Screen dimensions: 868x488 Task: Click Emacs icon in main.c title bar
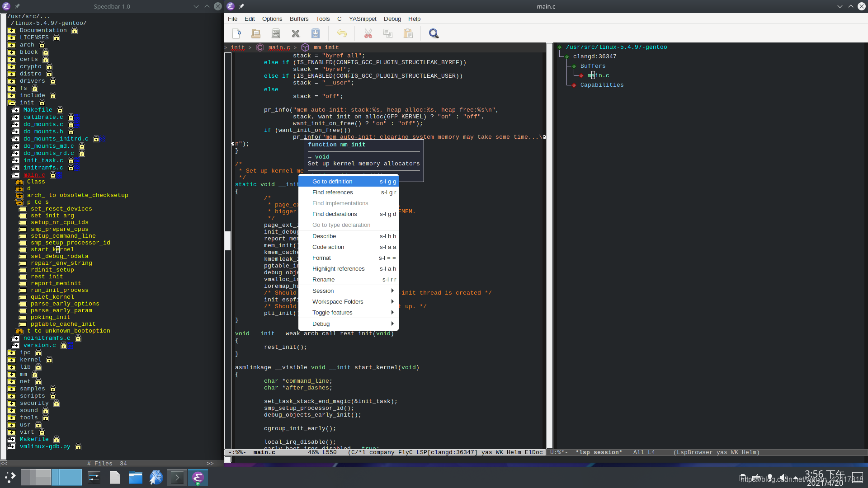point(231,6)
